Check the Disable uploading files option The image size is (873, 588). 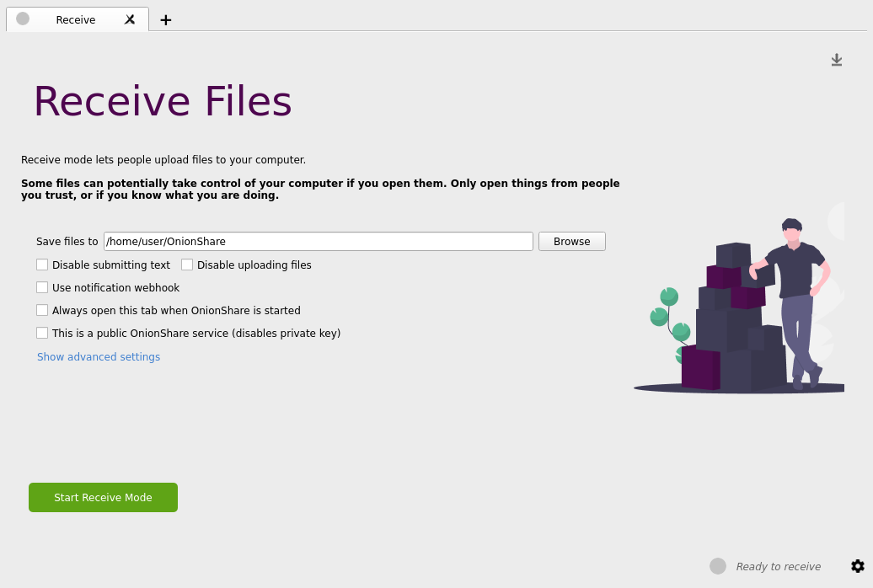click(187, 265)
